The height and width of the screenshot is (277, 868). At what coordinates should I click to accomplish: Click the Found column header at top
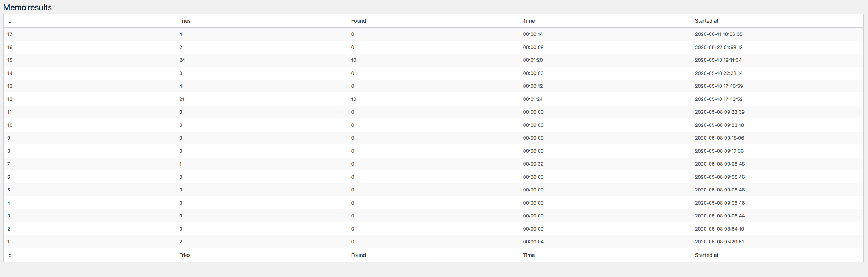(358, 21)
